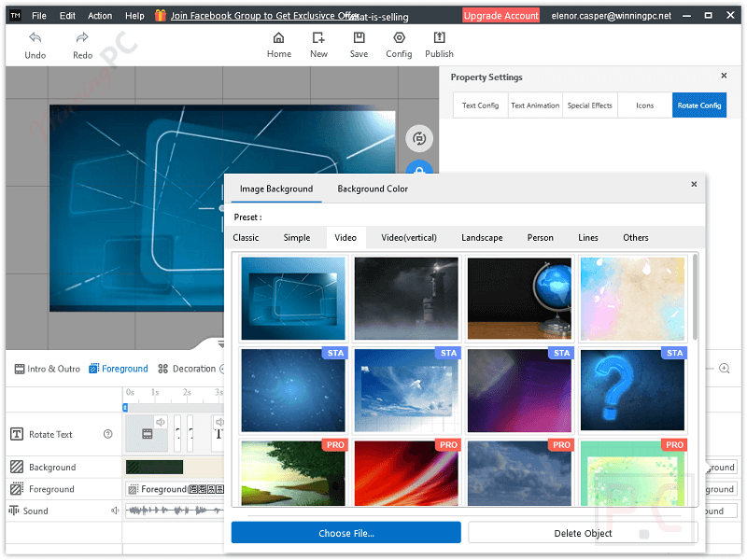The image size is (747, 560).
Task: Select the sky and clouds STA thumbnail
Action: [x=406, y=390]
